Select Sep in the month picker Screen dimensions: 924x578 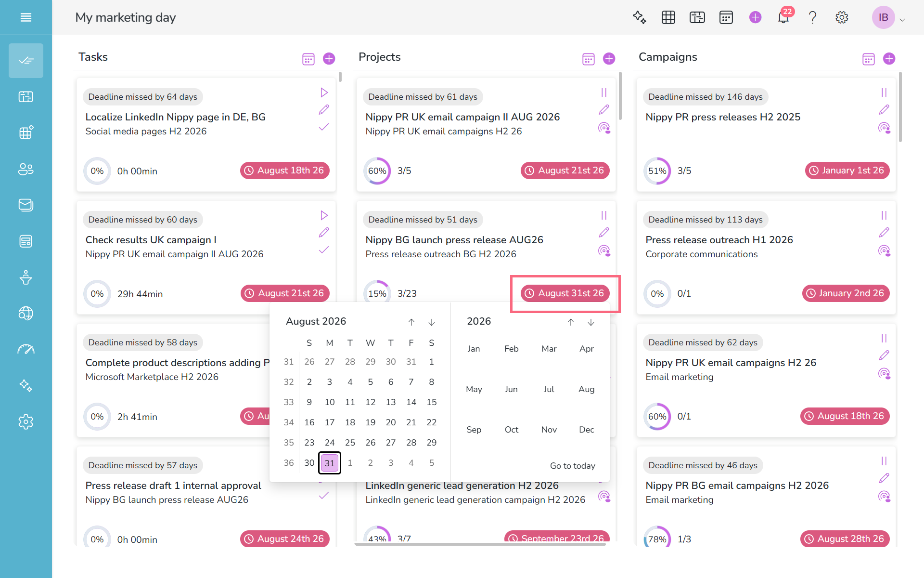click(474, 430)
